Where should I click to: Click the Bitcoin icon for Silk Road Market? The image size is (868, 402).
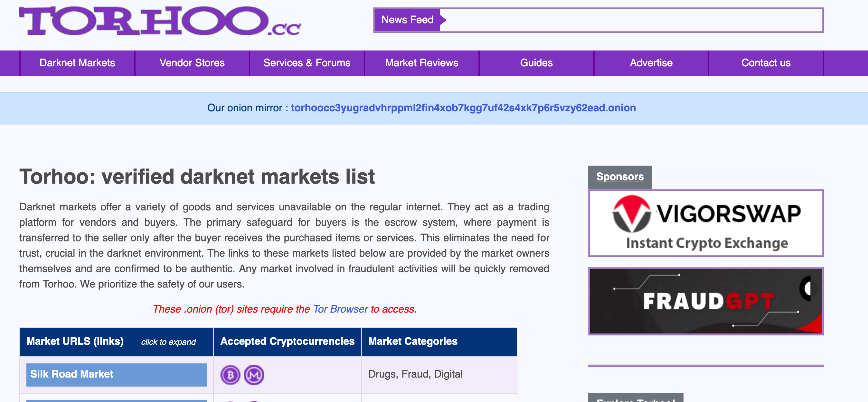click(231, 375)
